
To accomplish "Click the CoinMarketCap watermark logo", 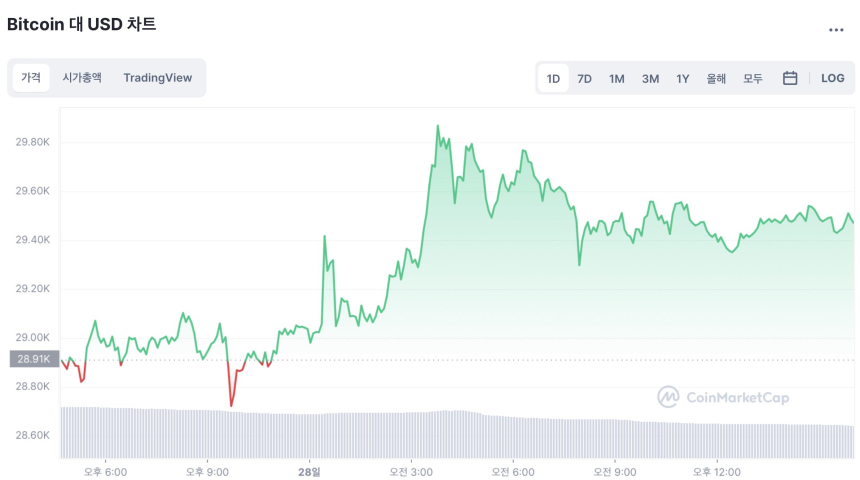I will 723,397.
